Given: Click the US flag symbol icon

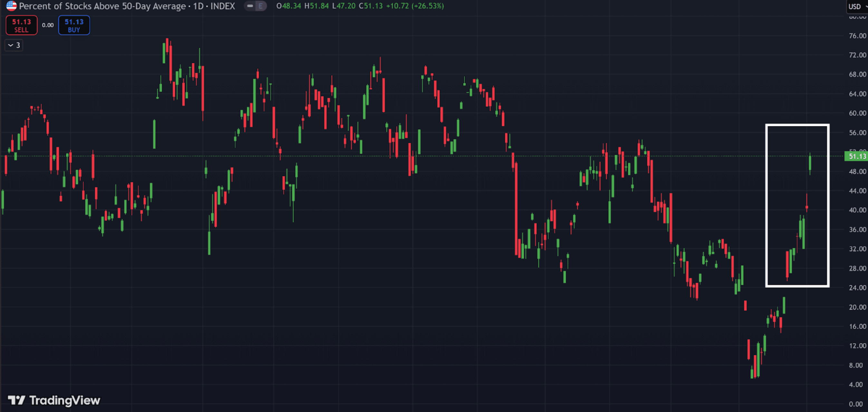Looking at the screenshot, I should point(11,6).
